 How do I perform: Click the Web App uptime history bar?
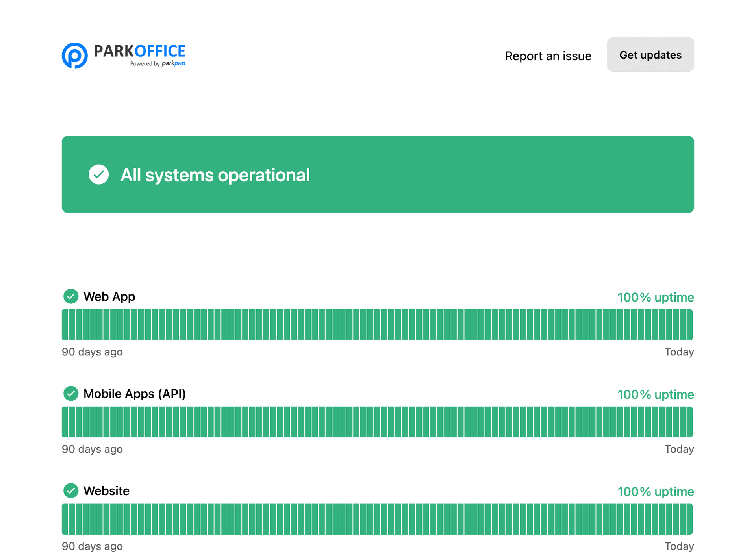pyautogui.click(x=377, y=325)
